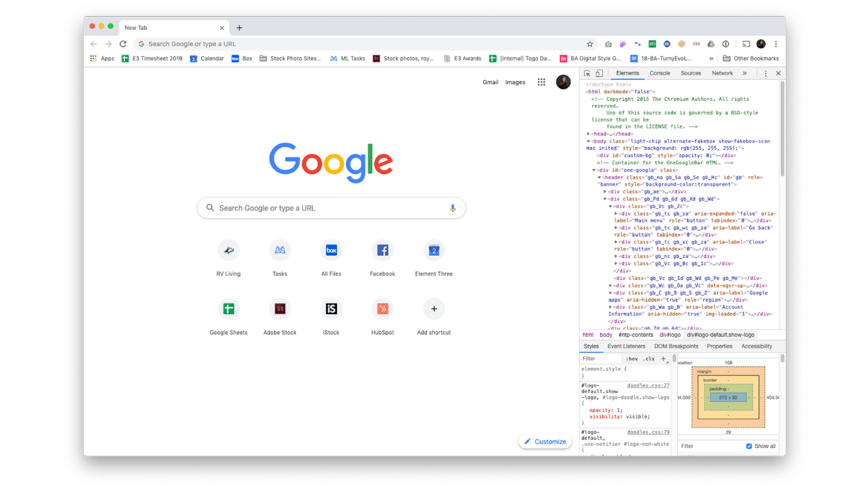
Task: Open the RV Living shortcut
Action: click(228, 258)
